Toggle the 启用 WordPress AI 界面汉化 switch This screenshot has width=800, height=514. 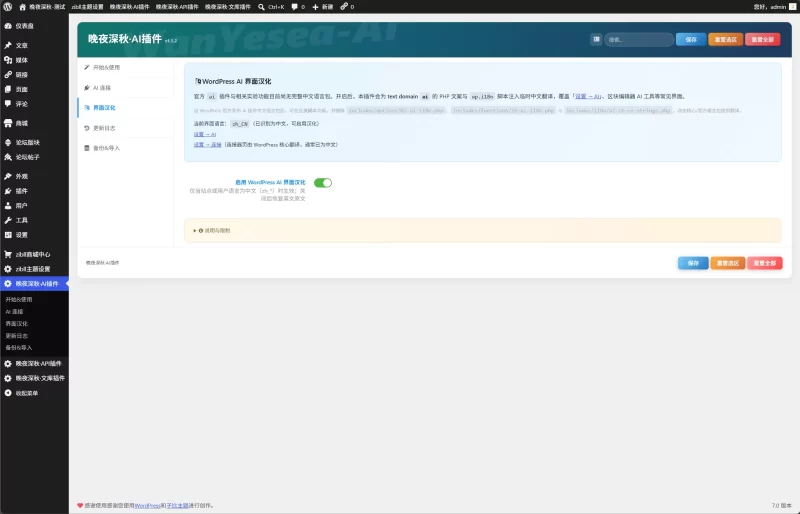pos(322,183)
